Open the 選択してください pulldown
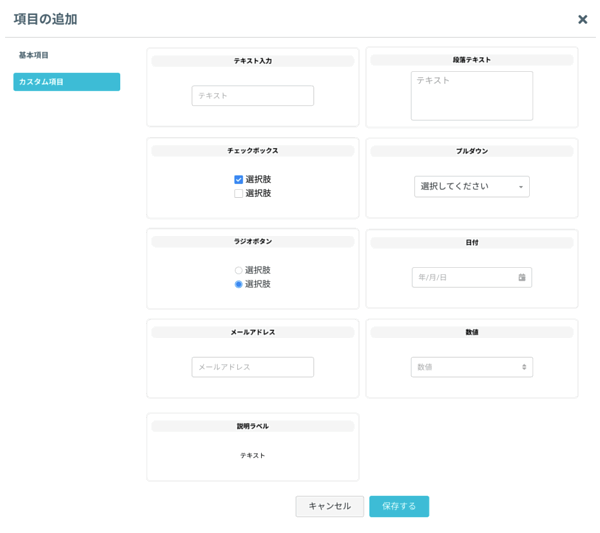This screenshot has height=533, width=600. [472, 187]
